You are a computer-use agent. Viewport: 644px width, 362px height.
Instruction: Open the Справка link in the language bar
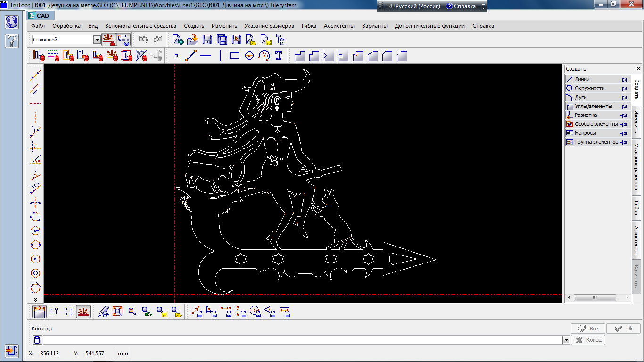[461, 7]
